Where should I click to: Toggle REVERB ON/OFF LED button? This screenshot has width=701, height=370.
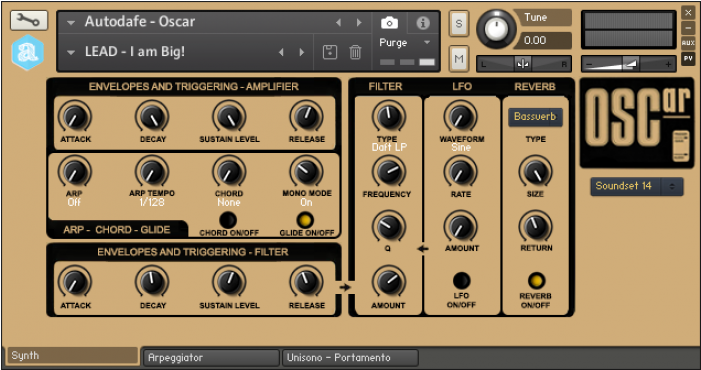click(536, 281)
